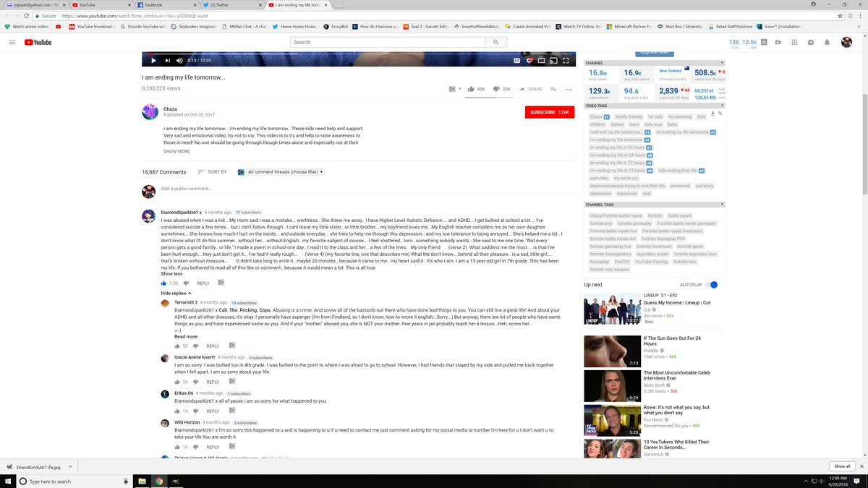This screenshot has height=488, width=868.
Task: Click the search magnifier button
Action: click(x=495, y=42)
